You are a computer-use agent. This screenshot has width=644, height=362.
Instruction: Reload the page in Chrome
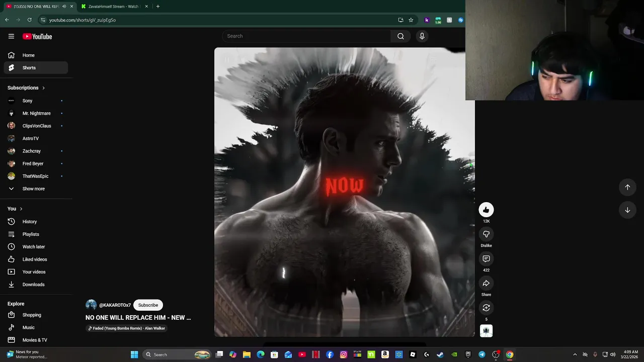(x=30, y=20)
